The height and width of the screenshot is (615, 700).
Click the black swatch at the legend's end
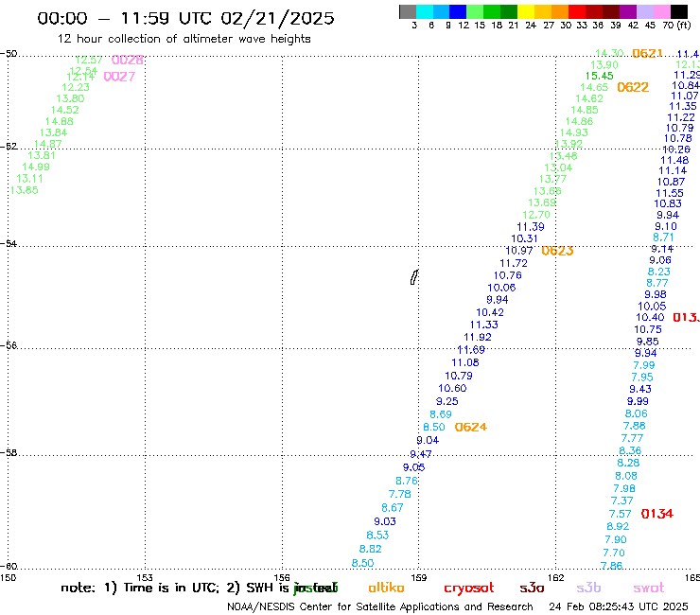(678, 12)
